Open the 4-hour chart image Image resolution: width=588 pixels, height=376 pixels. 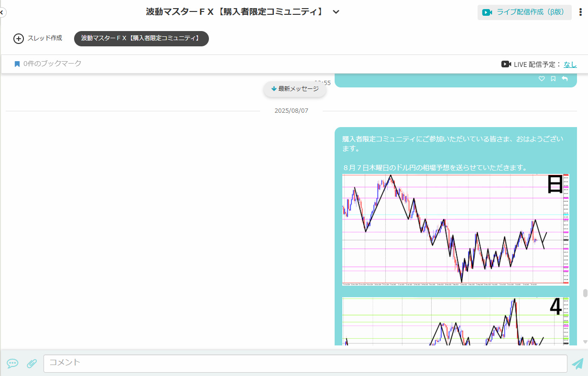pyautogui.click(x=456, y=321)
